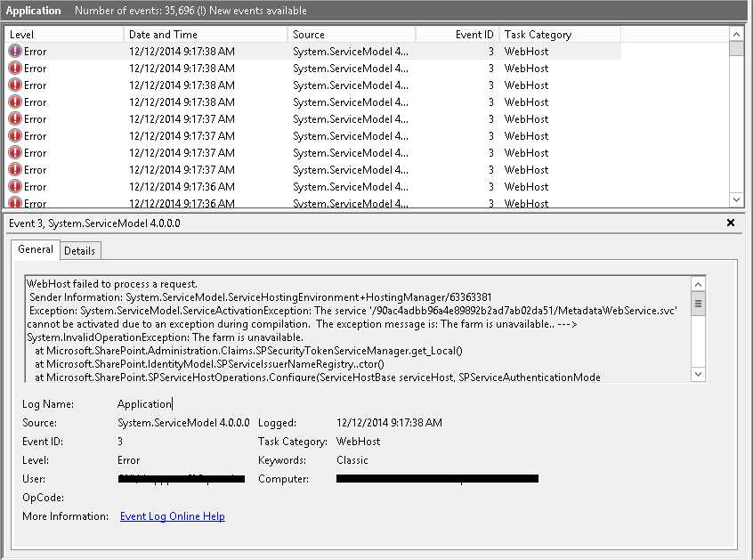The height and width of the screenshot is (560, 753).
Task: Click the event list scrollbar thumb
Action: (736, 48)
